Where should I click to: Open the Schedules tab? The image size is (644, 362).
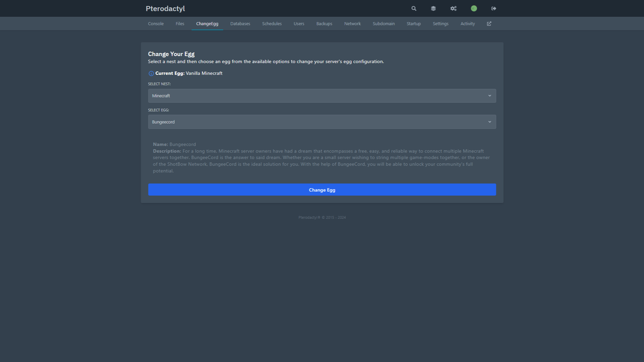[272, 23]
